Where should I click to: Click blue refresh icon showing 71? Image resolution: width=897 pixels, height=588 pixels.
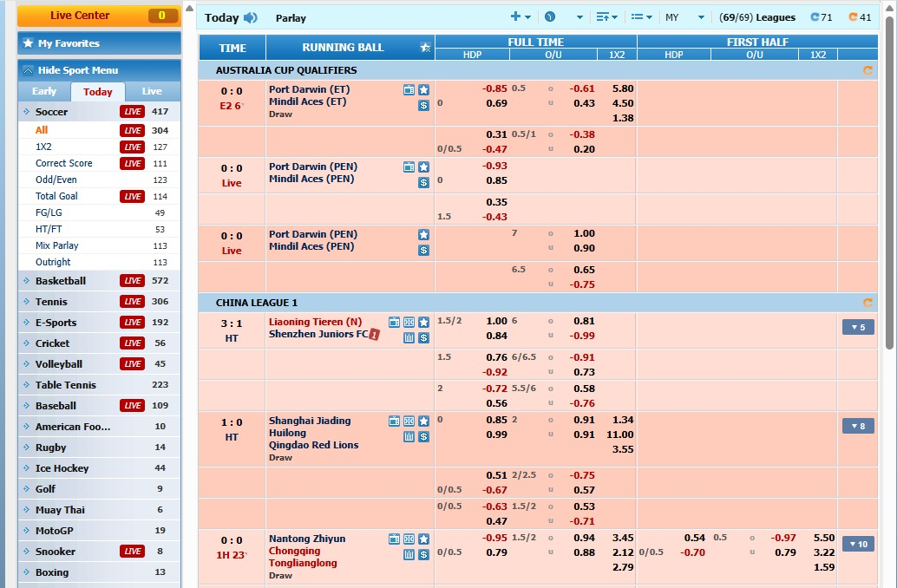[x=821, y=17]
